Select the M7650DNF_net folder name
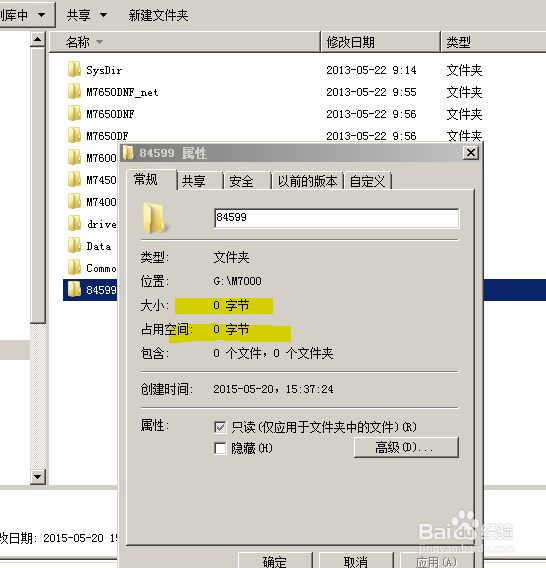This screenshot has height=568, width=546. [x=122, y=92]
